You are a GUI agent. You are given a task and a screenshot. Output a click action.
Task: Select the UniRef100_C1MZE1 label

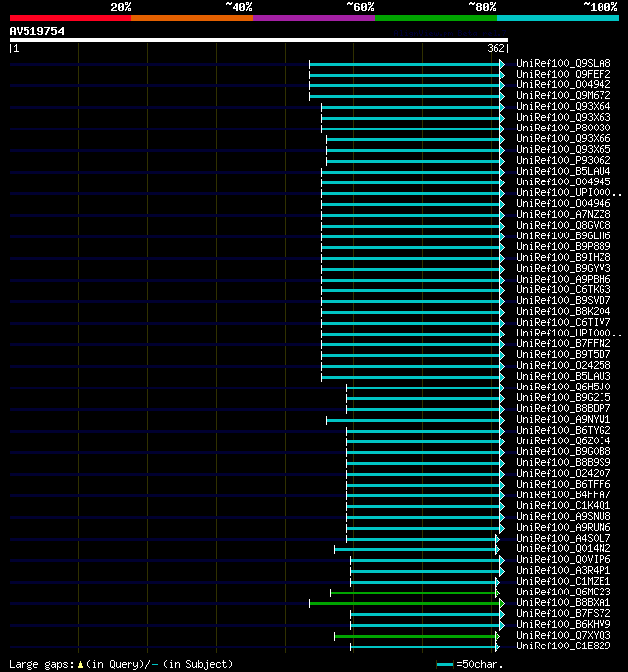[x=563, y=581]
